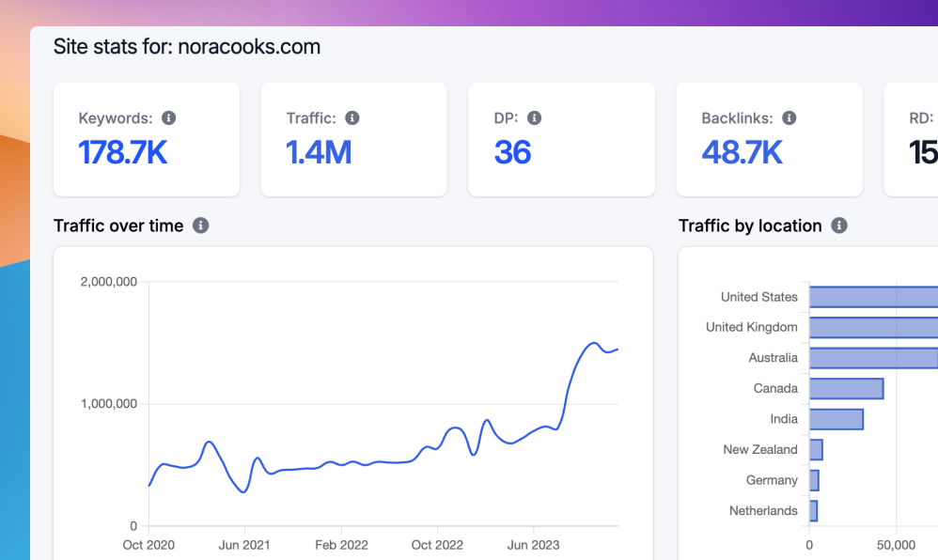The height and width of the screenshot is (560, 938).
Task: Open the DP score of 36
Action: [512, 152]
